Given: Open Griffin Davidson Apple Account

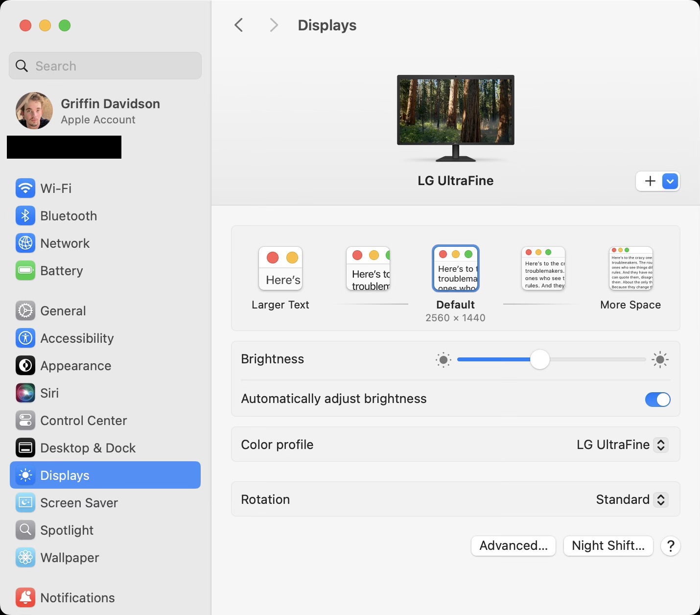Looking at the screenshot, I should (x=105, y=111).
